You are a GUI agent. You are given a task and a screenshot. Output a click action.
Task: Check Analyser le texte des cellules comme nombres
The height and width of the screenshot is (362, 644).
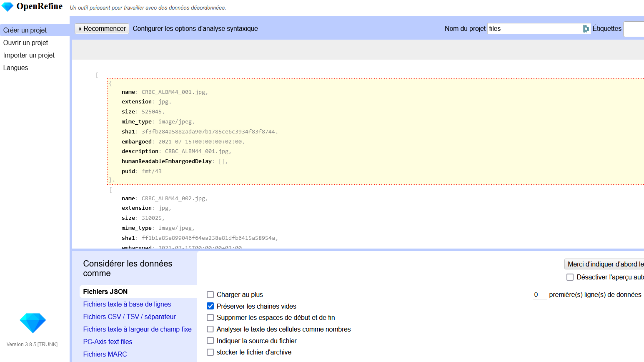pos(210,329)
